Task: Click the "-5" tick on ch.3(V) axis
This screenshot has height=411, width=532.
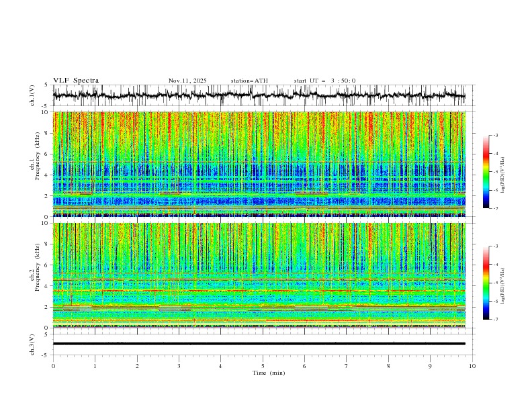Action: click(46, 355)
